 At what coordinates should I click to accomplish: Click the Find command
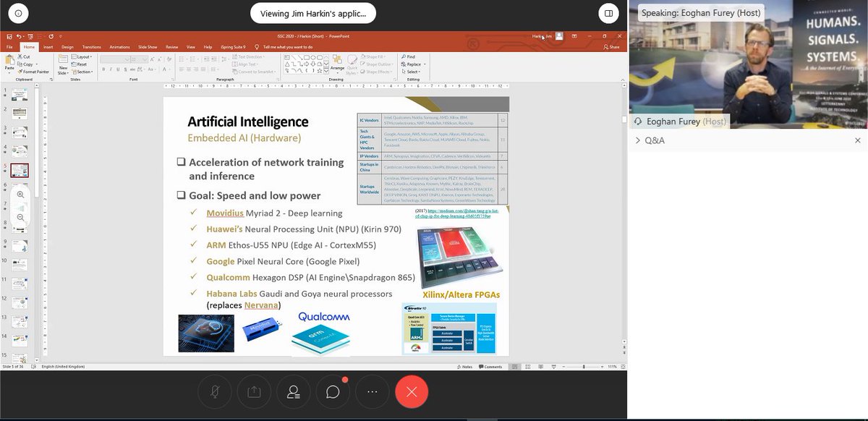pos(408,56)
